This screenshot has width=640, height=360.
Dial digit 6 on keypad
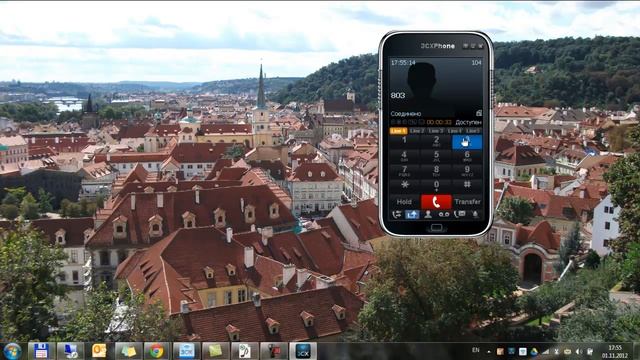tap(467, 156)
